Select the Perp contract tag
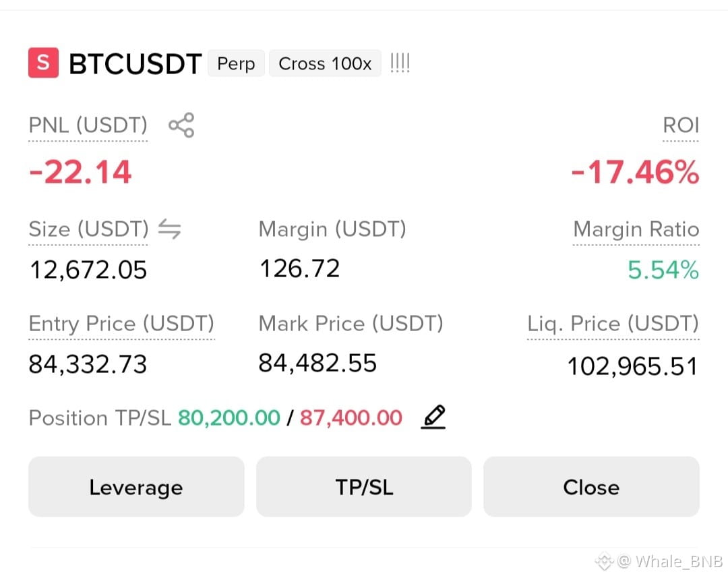 [x=236, y=63]
